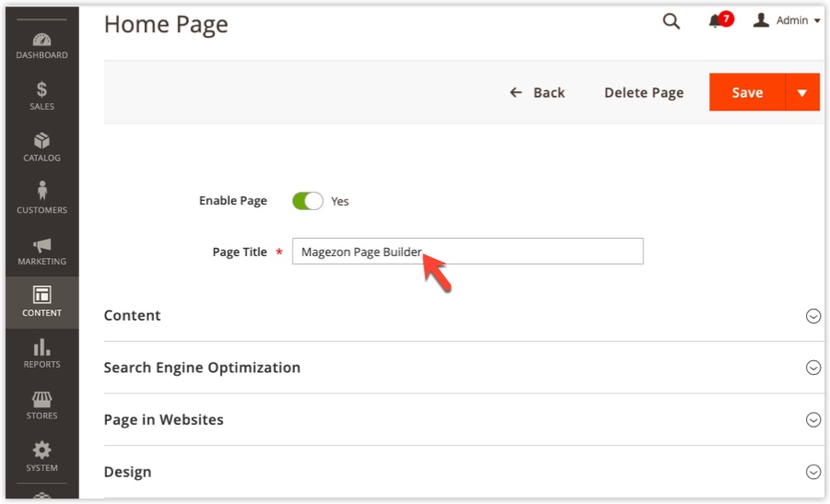Click into the Page Title field

pos(468,252)
